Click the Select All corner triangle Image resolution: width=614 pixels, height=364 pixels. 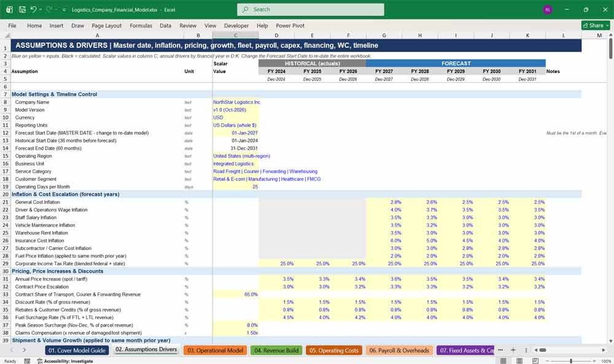coord(6,35)
